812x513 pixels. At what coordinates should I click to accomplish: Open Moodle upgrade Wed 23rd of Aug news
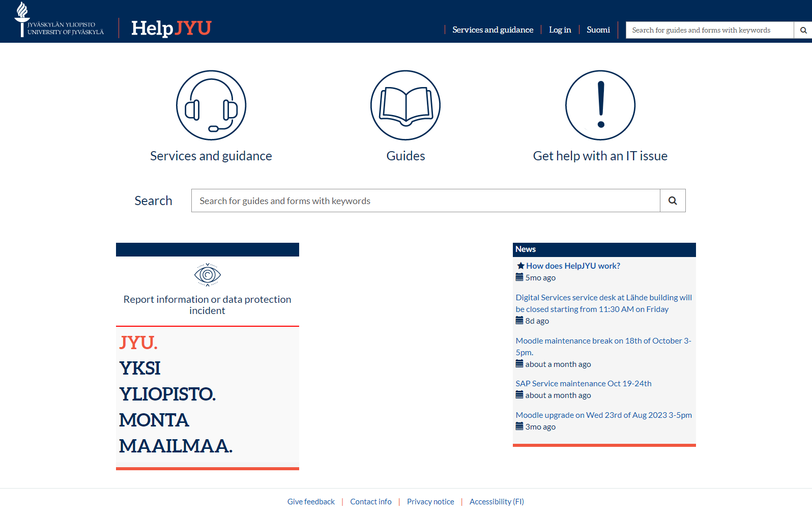tap(604, 415)
